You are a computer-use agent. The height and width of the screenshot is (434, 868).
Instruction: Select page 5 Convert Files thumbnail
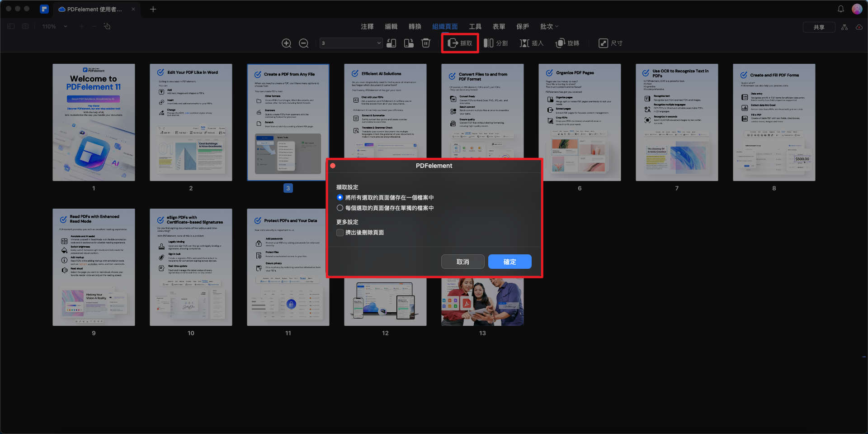point(482,111)
